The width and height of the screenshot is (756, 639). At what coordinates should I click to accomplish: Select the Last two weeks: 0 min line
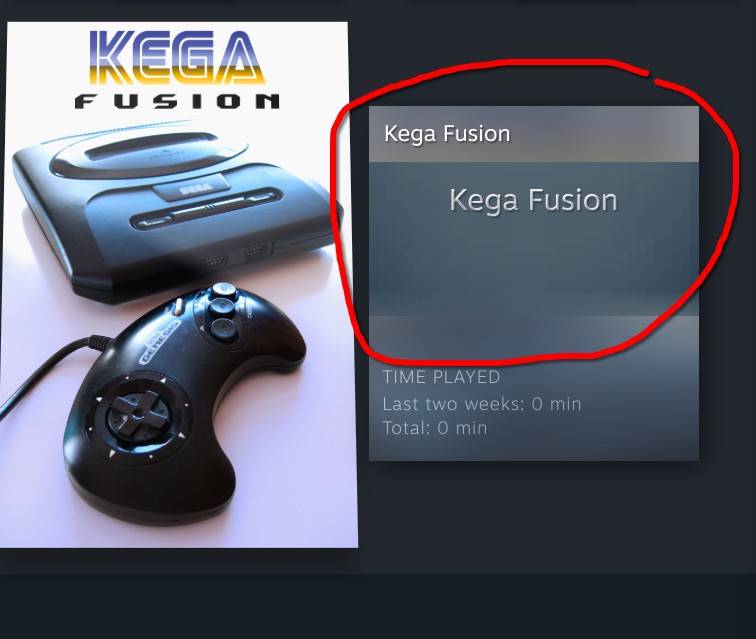click(x=482, y=404)
